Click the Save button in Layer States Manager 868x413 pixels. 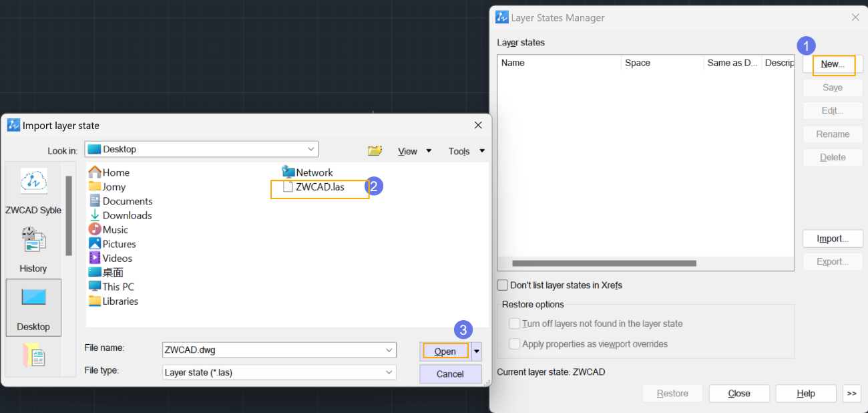point(833,88)
